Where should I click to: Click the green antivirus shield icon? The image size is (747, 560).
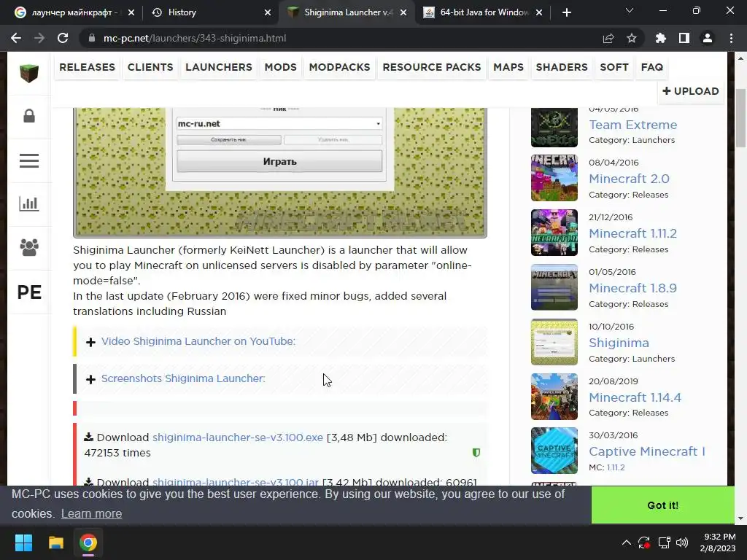[476, 452]
